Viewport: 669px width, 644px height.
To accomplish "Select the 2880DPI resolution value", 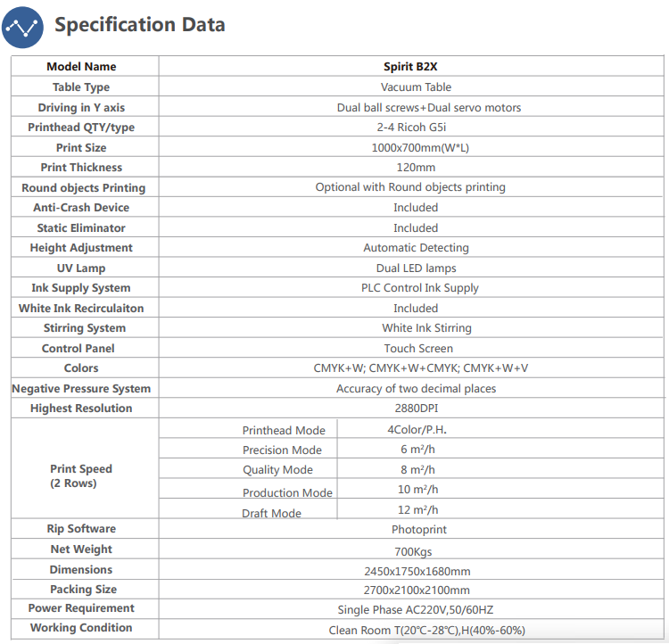I will [417, 408].
